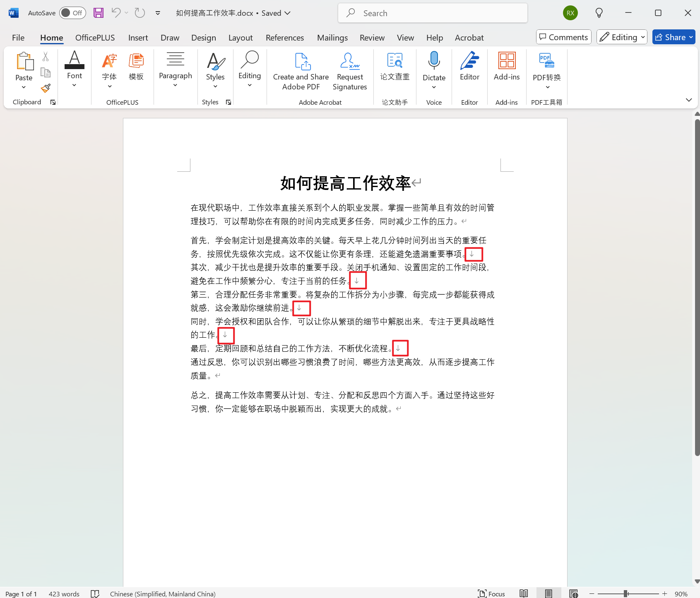Open the References ribbon tab
This screenshot has height=598, width=700.
pyautogui.click(x=285, y=37)
